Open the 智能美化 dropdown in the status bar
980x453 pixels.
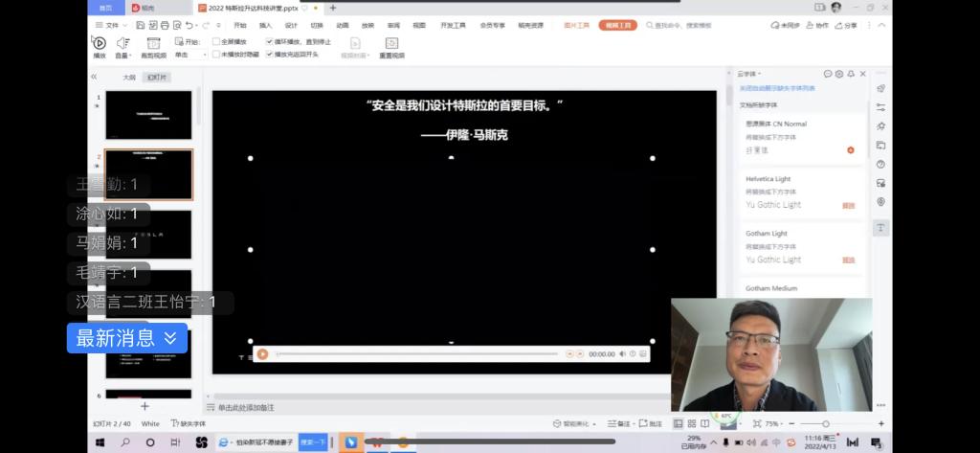pos(575,423)
